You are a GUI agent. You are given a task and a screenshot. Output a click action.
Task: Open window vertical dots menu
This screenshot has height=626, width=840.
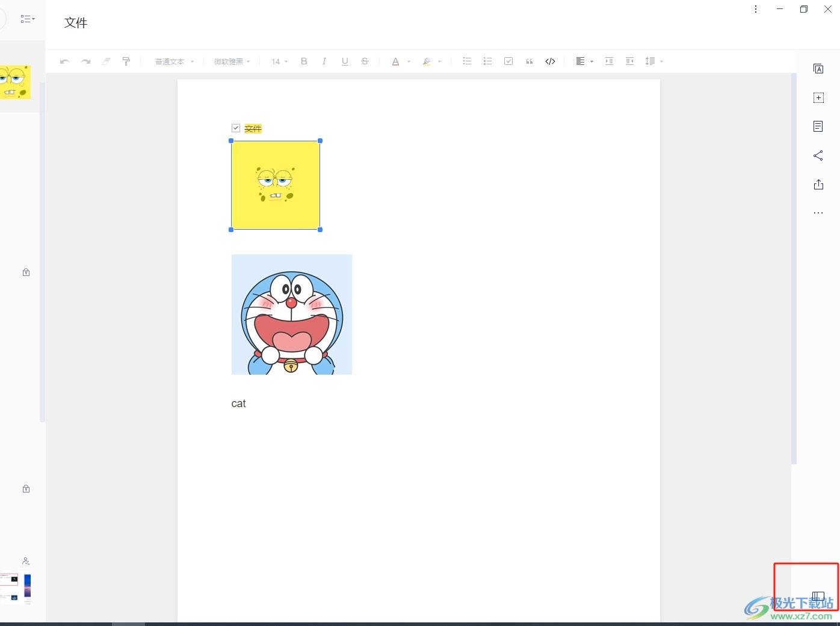(756, 9)
